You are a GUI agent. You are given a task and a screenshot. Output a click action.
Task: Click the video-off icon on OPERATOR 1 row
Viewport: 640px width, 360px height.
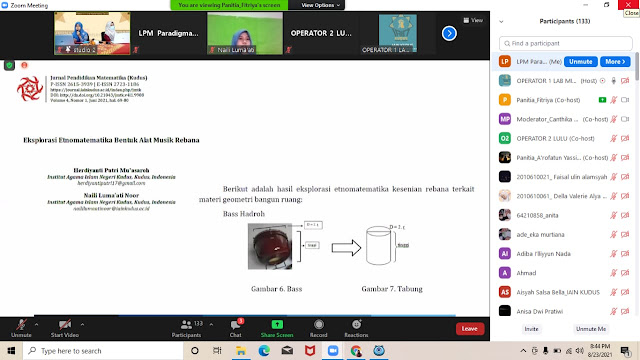625,81
